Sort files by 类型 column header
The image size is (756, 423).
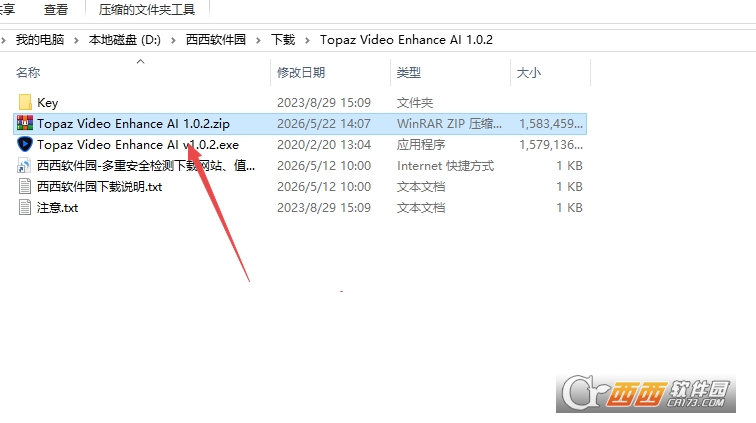pos(409,72)
